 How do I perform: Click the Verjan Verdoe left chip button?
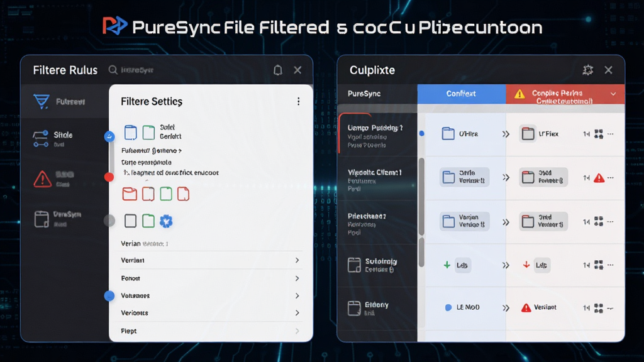pos(464,221)
